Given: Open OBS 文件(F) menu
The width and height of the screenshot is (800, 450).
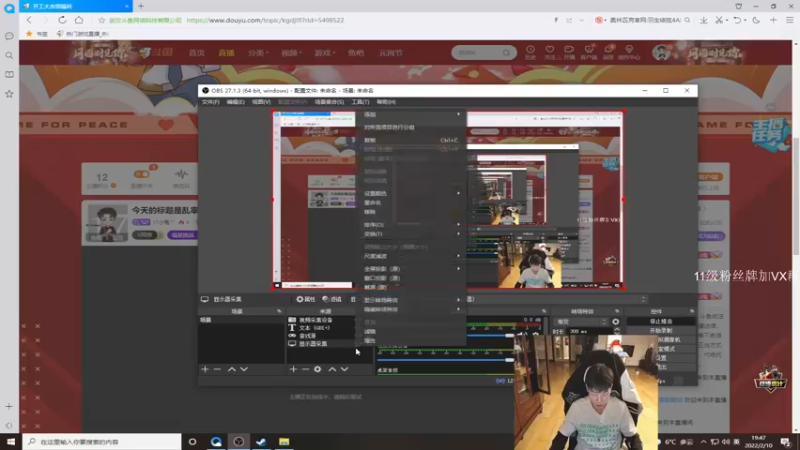Looking at the screenshot, I should [210, 102].
